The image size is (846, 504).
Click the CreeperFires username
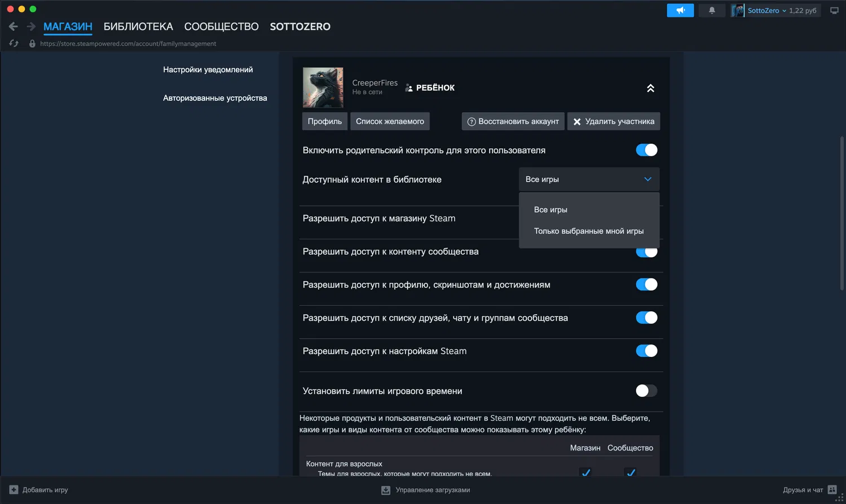pos(375,83)
